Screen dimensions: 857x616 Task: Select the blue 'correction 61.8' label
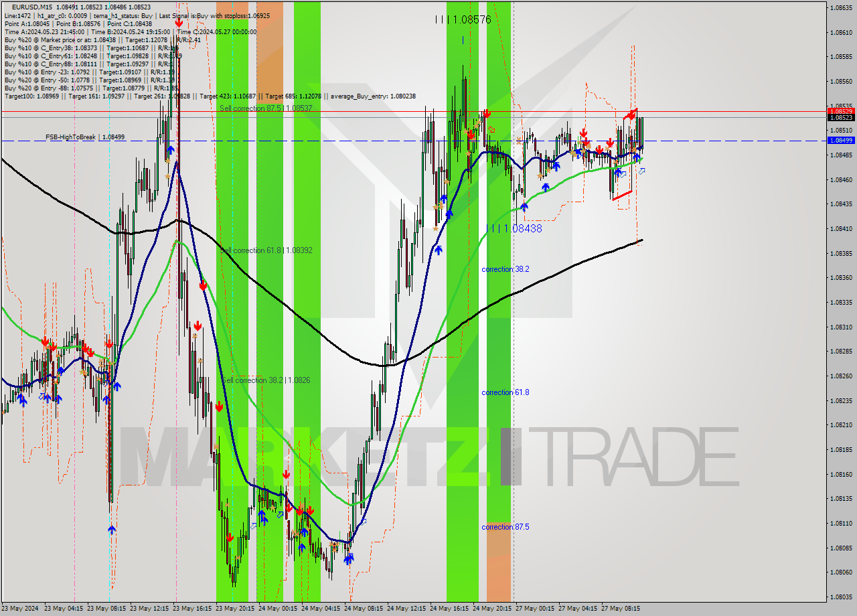[x=505, y=392]
